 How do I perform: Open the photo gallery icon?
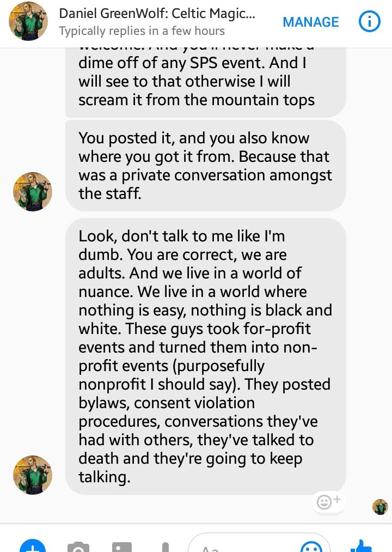122,547
